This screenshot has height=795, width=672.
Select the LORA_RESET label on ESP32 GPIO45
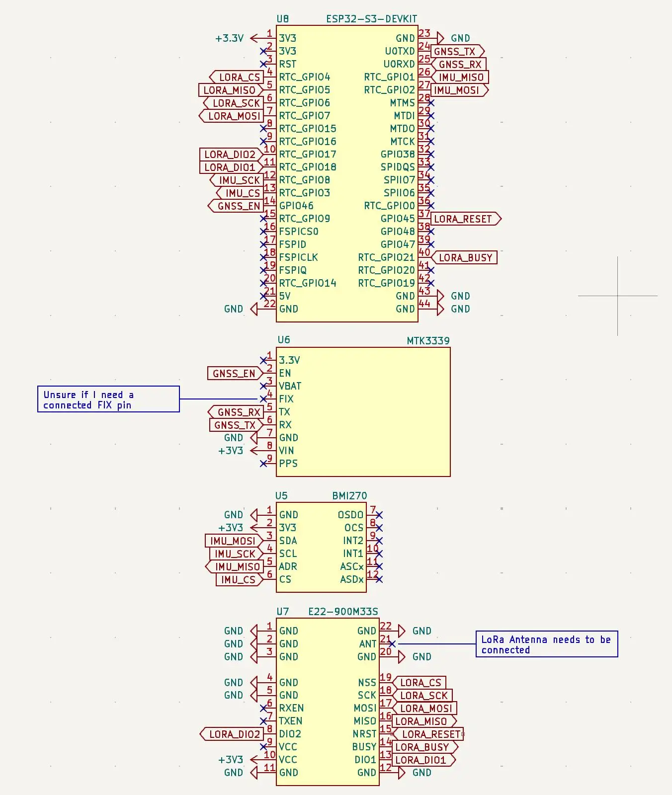464,219
